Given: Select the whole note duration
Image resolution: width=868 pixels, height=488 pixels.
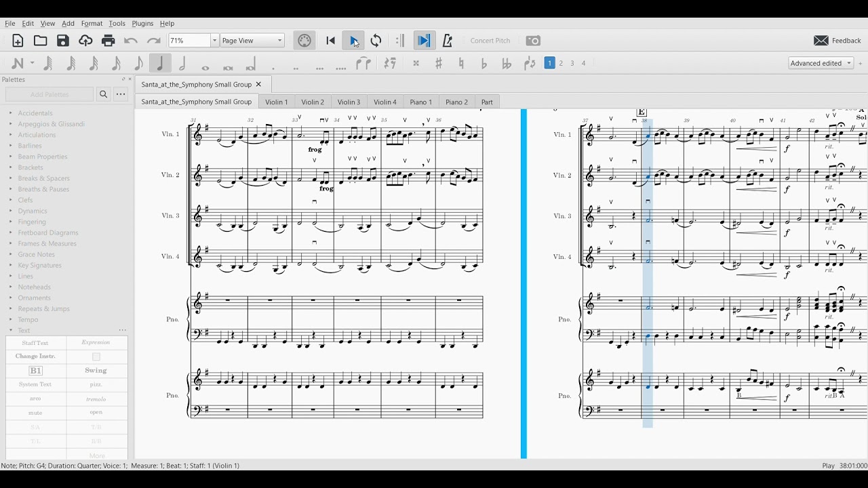Looking at the screenshot, I should tap(205, 66).
